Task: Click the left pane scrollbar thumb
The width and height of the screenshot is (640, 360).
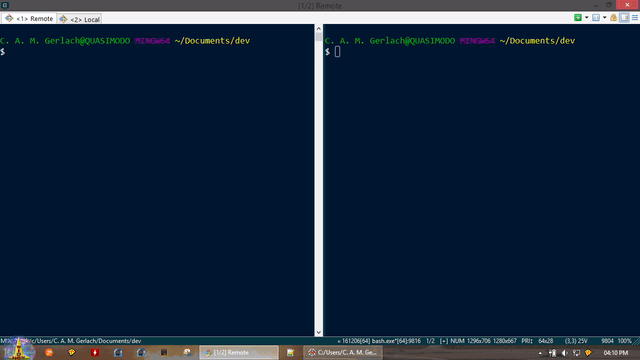Action: pyautogui.click(x=319, y=37)
